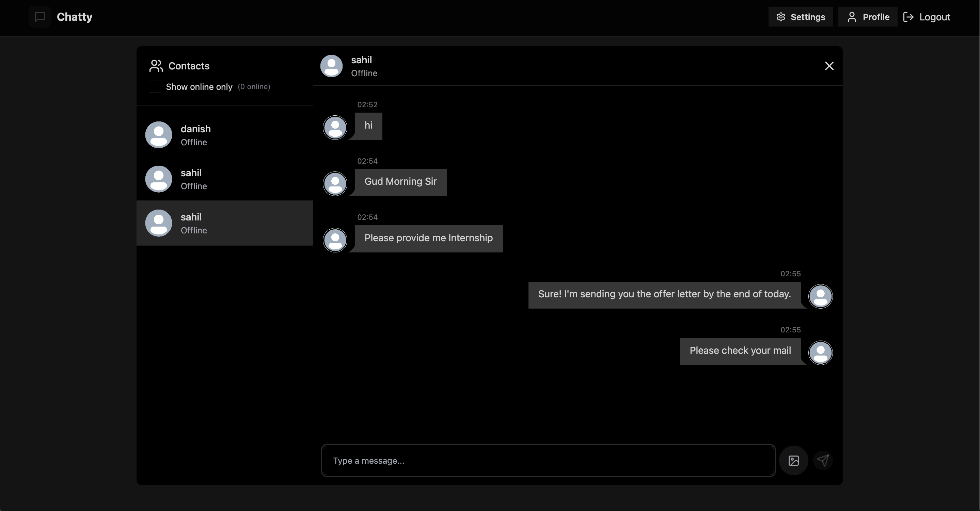This screenshot has width=980, height=511.
Task: Enable the Show online only checkbox
Action: point(155,87)
